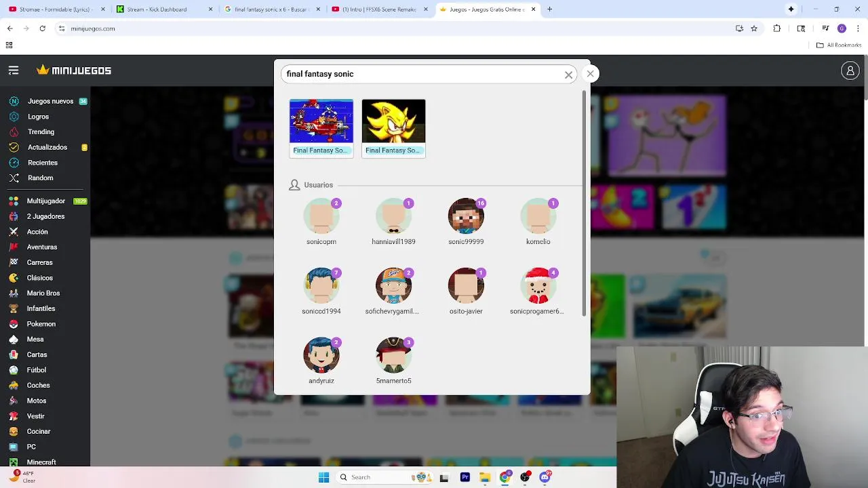Clear the search text with the X inside field

(568, 75)
